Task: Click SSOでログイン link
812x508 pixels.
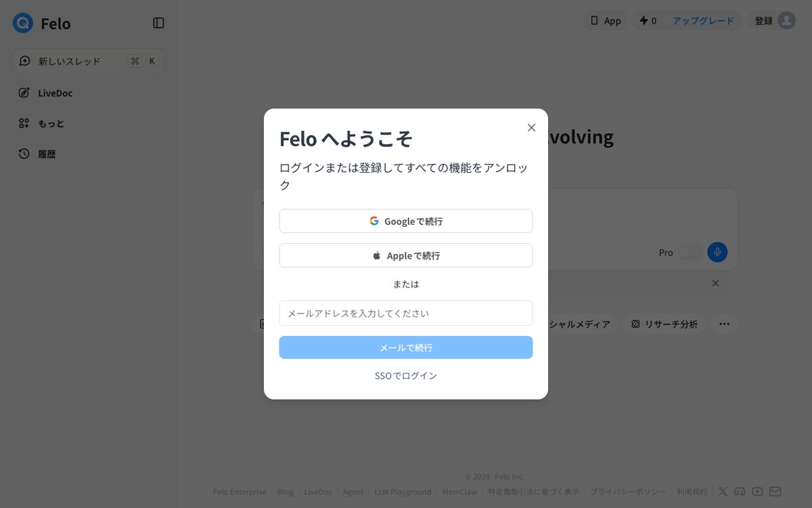Action: pos(406,375)
